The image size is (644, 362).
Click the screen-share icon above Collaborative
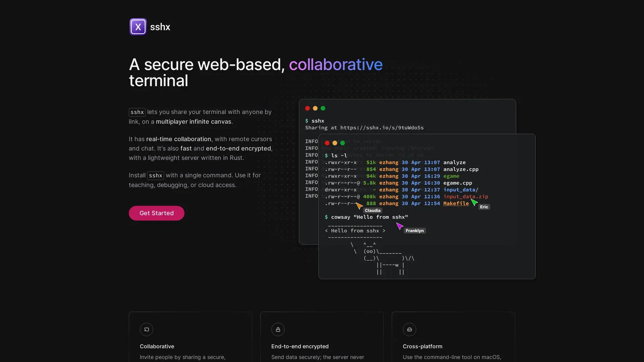(x=146, y=329)
